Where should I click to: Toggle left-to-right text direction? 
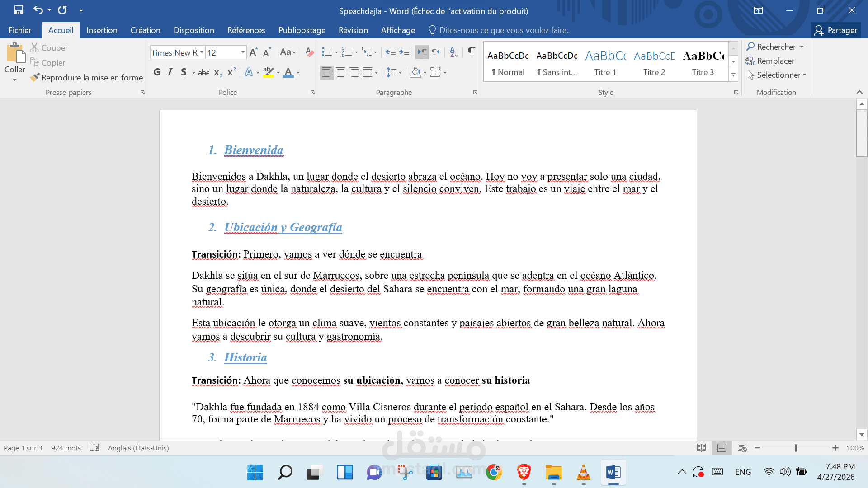pyautogui.click(x=422, y=52)
